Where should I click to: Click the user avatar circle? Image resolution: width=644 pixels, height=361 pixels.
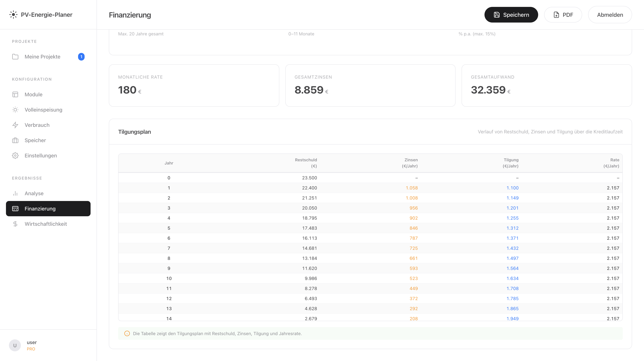click(x=15, y=345)
